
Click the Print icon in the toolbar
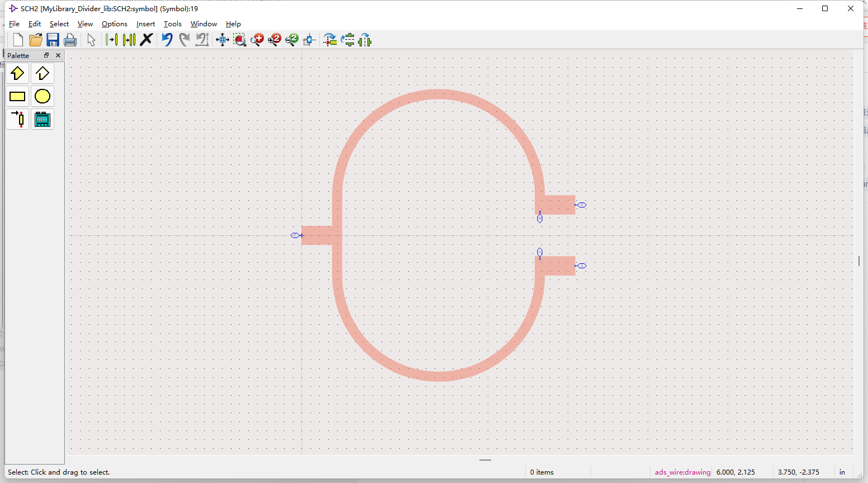[x=70, y=40]
